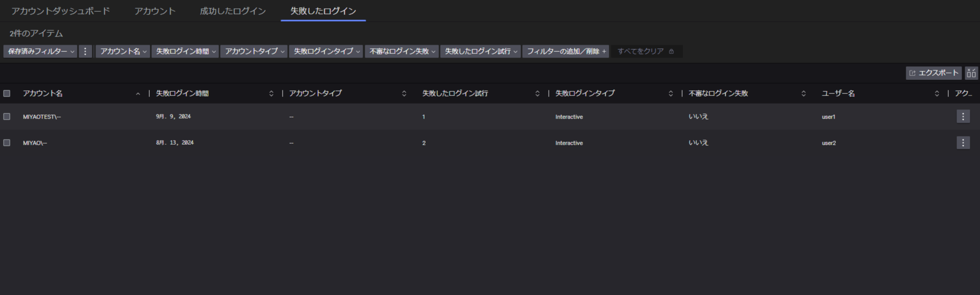980x295 pixels.
Task: Switch to the 成功したログイン tab
Action: (x=232, y=11)
